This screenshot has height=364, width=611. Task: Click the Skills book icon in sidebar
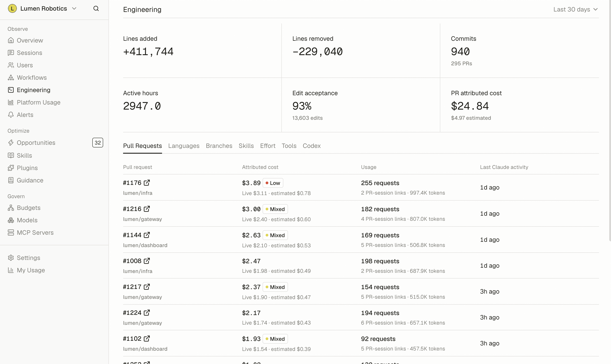[x=11, y=155]
